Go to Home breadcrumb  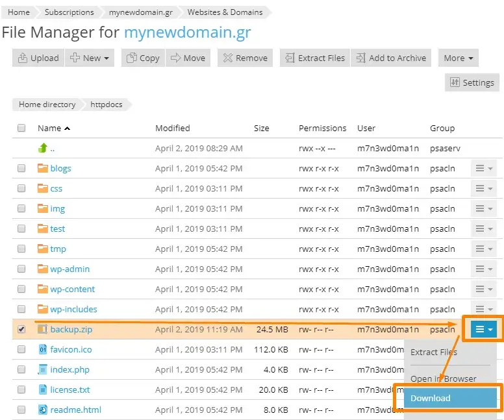coord(19,12)
